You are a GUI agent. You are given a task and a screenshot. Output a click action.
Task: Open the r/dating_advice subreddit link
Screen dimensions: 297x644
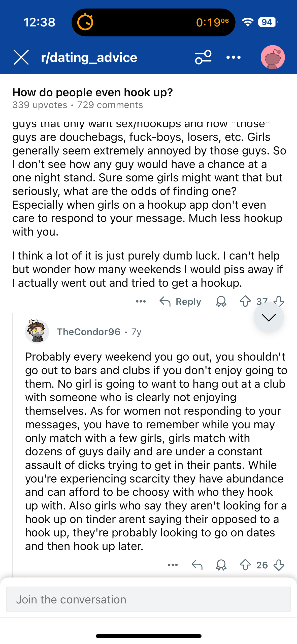tap(89, 57)
